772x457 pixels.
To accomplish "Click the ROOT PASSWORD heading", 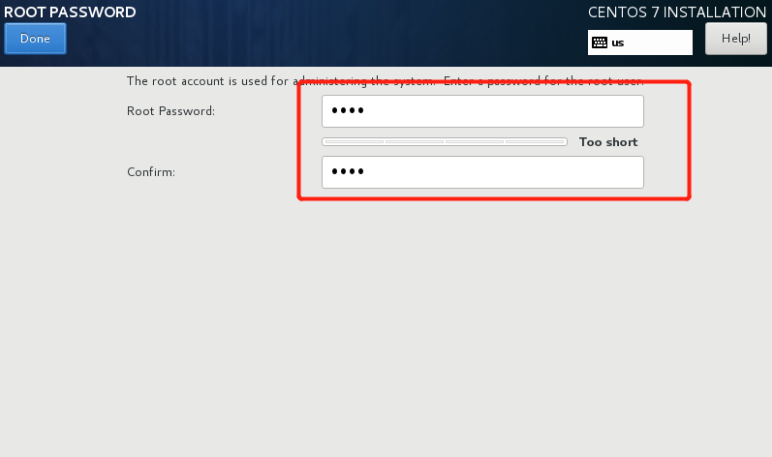I will tap(70, 12).
